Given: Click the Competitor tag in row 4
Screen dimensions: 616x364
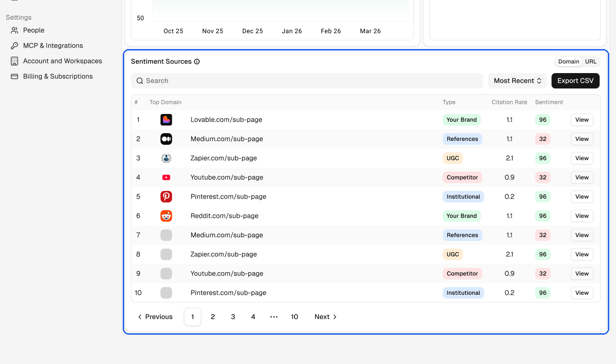Looking at the screenshot, I should coord(462,177).
